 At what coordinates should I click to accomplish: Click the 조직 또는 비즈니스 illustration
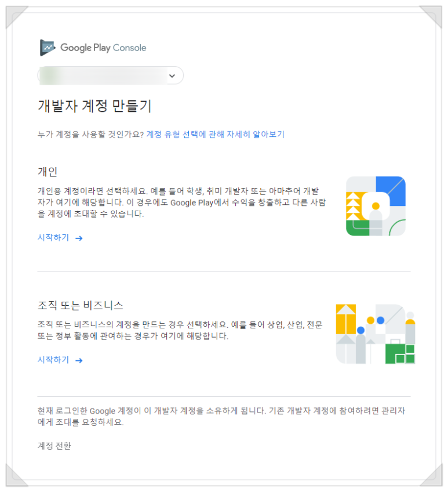(x=376, y=334)
